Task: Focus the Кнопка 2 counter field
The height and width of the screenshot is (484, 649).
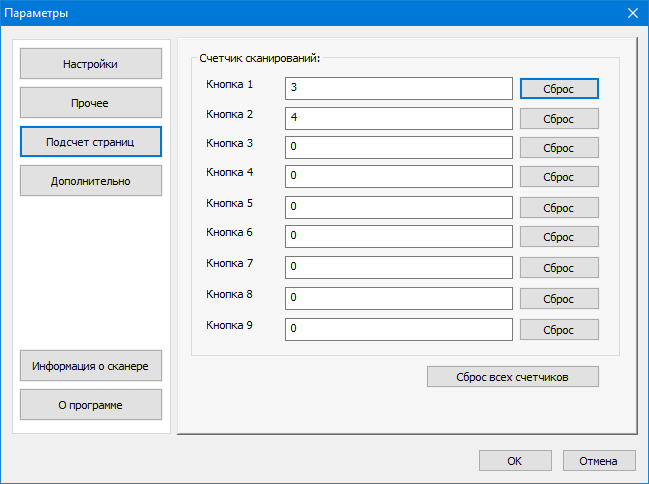Action: [398, 118]
